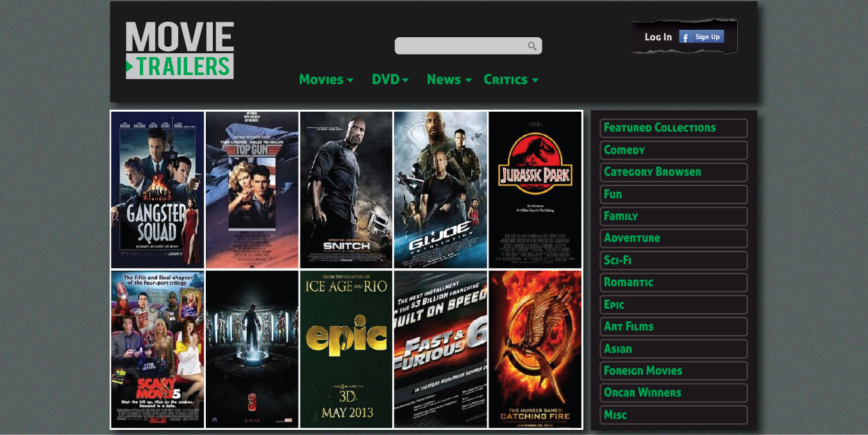Expand the DVD dropdown arrow
This screenshot has height=435, width=868.
[406, 80]
